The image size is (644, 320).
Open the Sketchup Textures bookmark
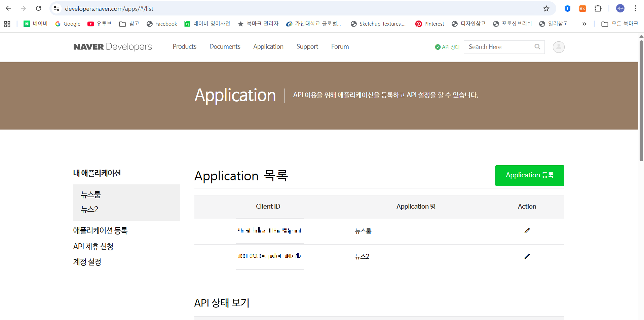[x=378, y=24]
